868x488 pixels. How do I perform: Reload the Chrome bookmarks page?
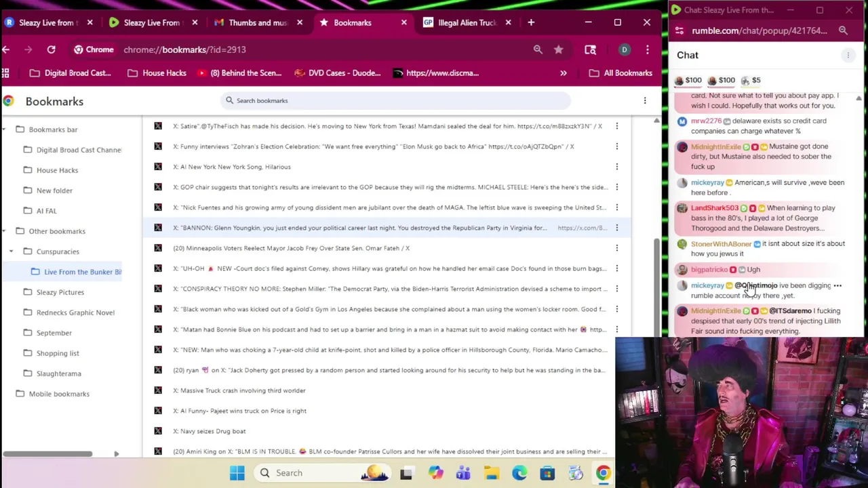pyautogui.click(x=51, y=49)
